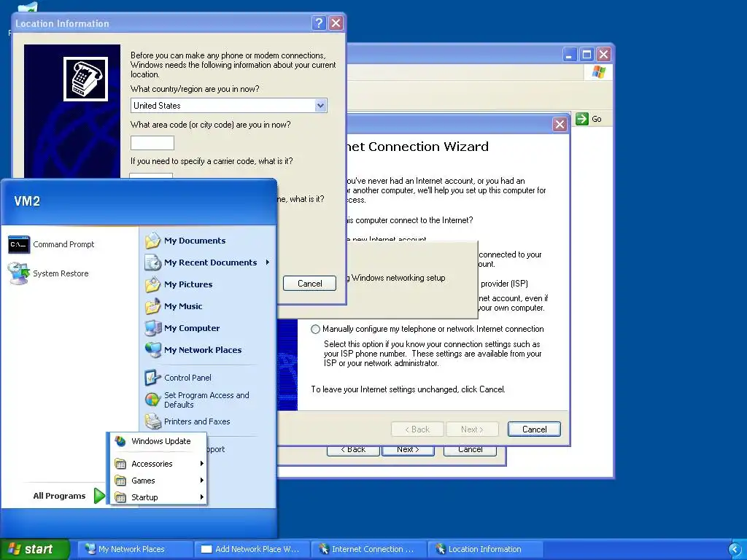
Task: Open the Startup program folder
Action: coord(158,497)
